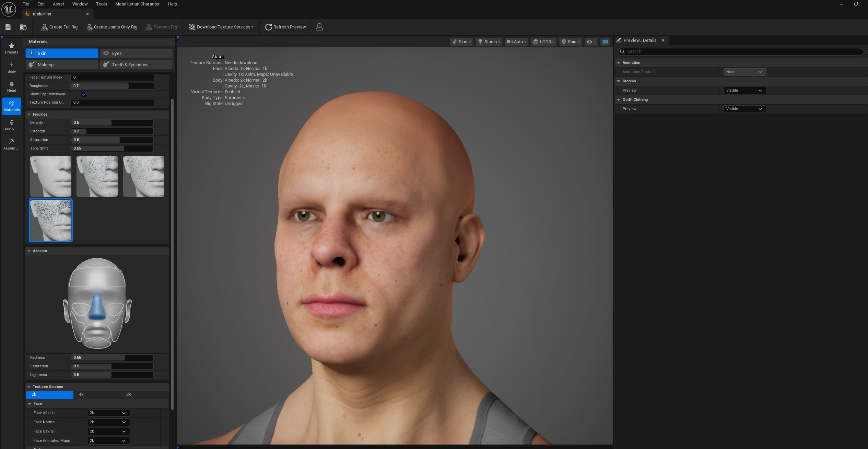Click the Create Full Rig button
This screenshot has width=868, height=449.
tap(59, 27)
